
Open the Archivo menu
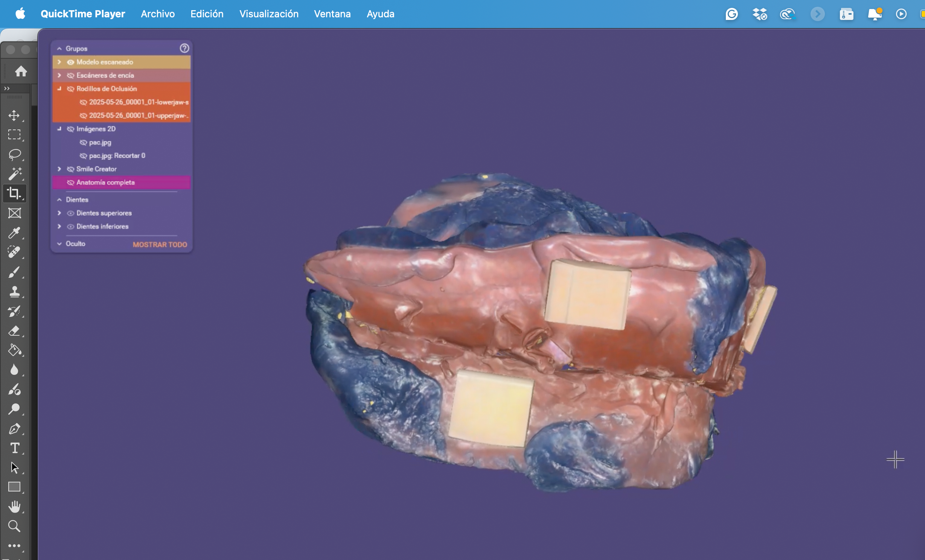pyautogui.click(x=158, y=14)
